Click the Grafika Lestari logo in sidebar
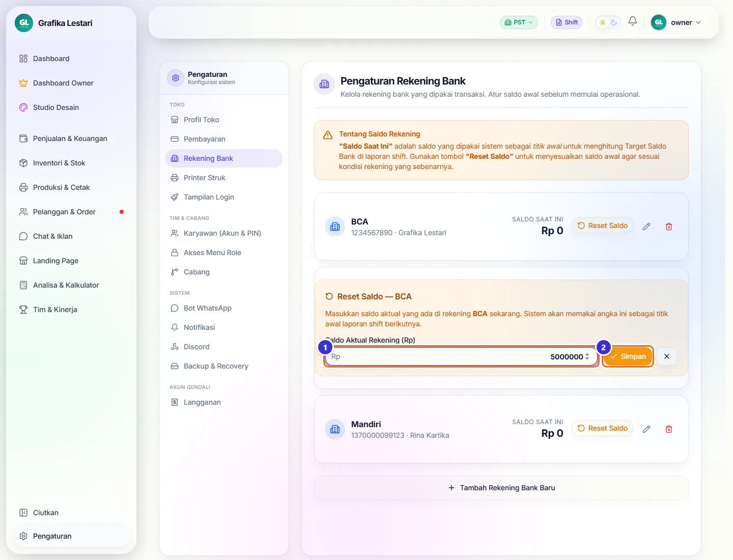This screenshot has height=560, width=733. click(x=24, y=23)
